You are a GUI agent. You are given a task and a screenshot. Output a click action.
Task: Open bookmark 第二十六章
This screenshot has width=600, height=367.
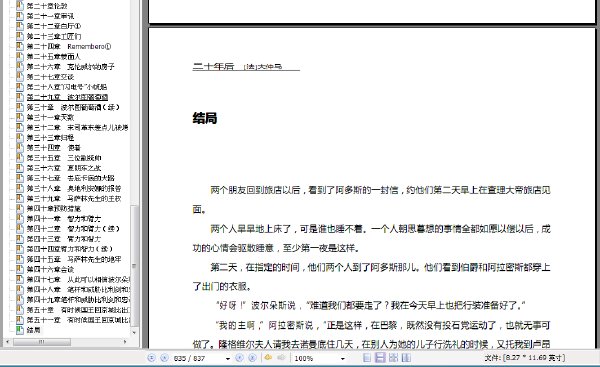70,67
